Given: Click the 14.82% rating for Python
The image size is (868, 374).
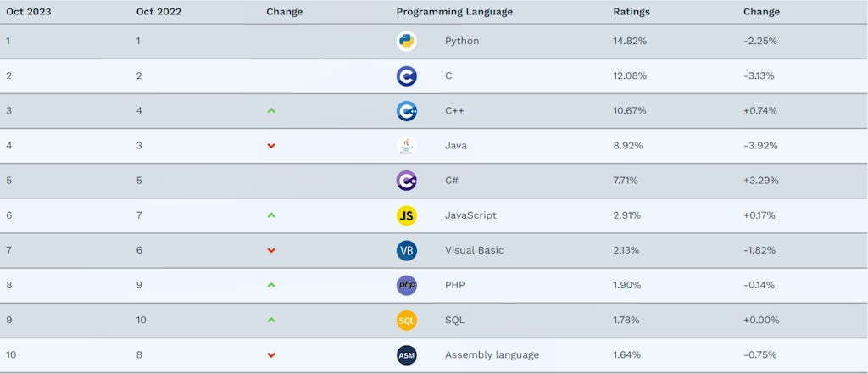Looking at the screenshot, I should pos(630,41).
